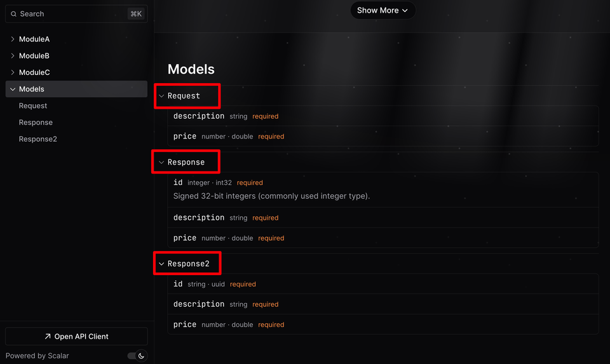The height and width of the screenshot is (364, 610).
Task: Collapse the Response2 model schema
Action: click(x=162, y=264)
